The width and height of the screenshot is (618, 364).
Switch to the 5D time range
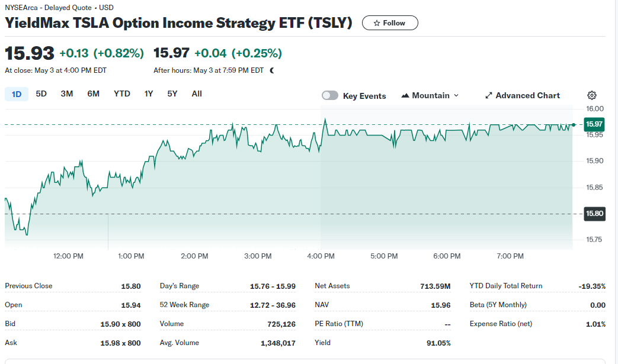coord(41,94)
